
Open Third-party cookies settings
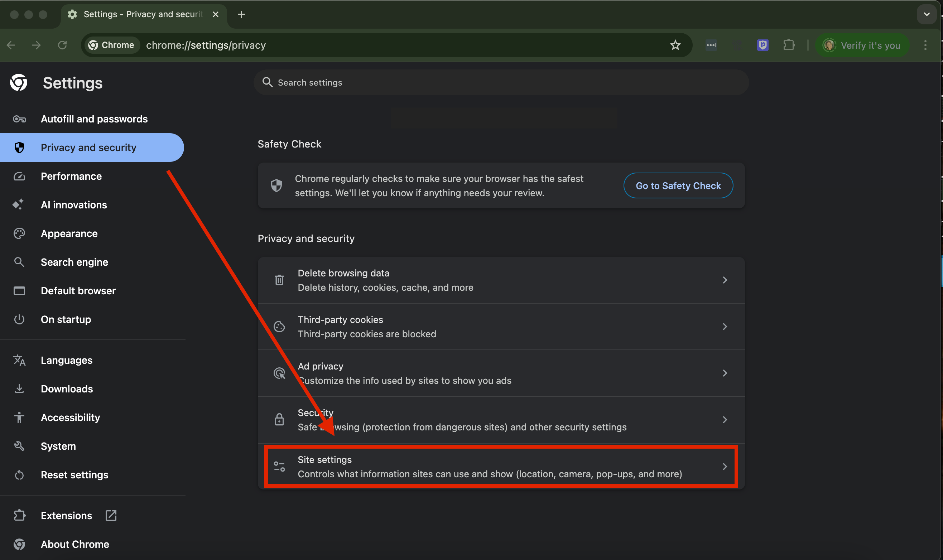click(x=501, y=327)
